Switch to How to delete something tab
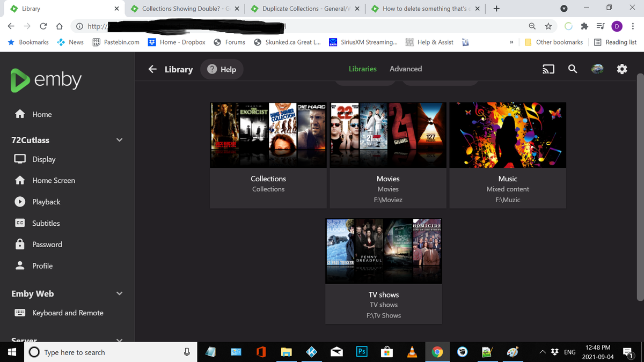The image size is (644, 362). [x=426, y=9]
